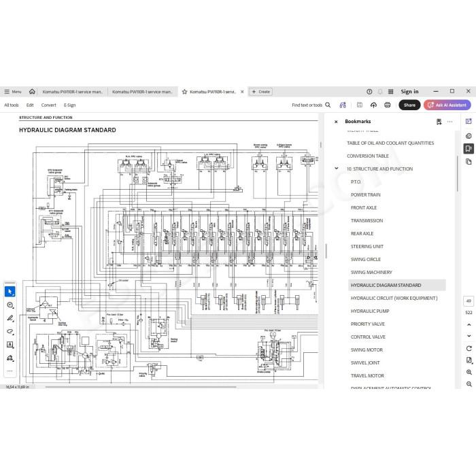Open HYDRAULIC CIRCUIT (WORK EQUIPMENT) bookmark

394,298
